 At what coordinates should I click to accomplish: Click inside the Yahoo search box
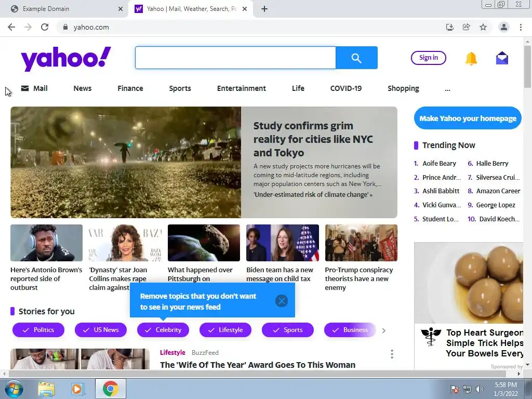coord(235,58)
